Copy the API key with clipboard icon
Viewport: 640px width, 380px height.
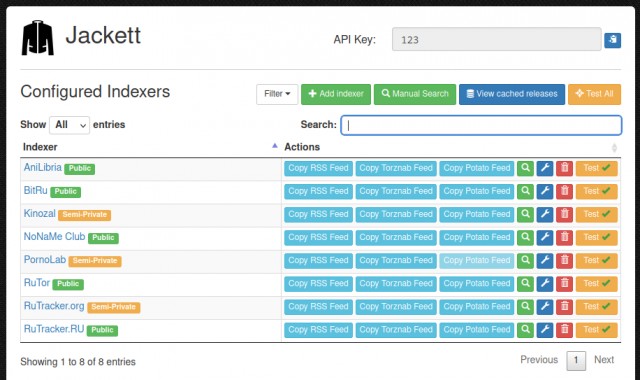(612, 40)
